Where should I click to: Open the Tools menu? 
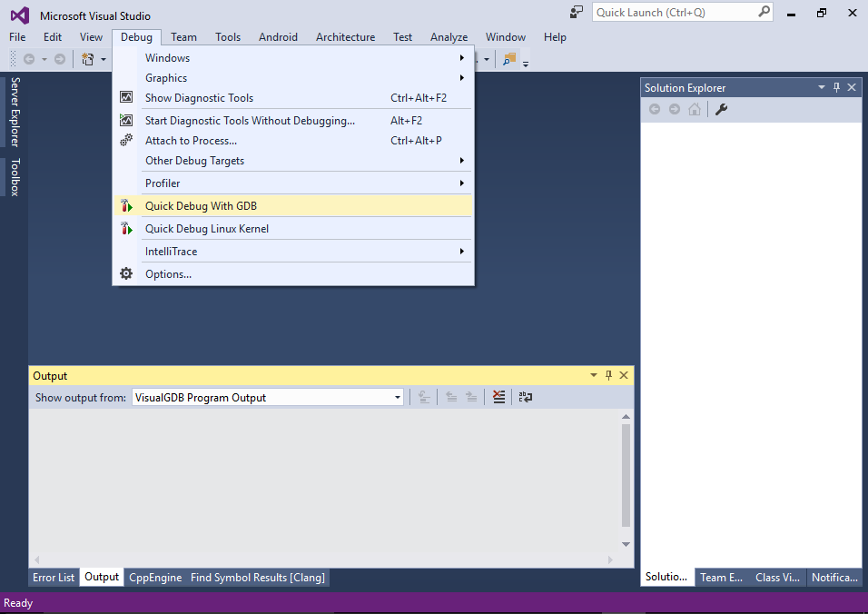pos(228,37)
